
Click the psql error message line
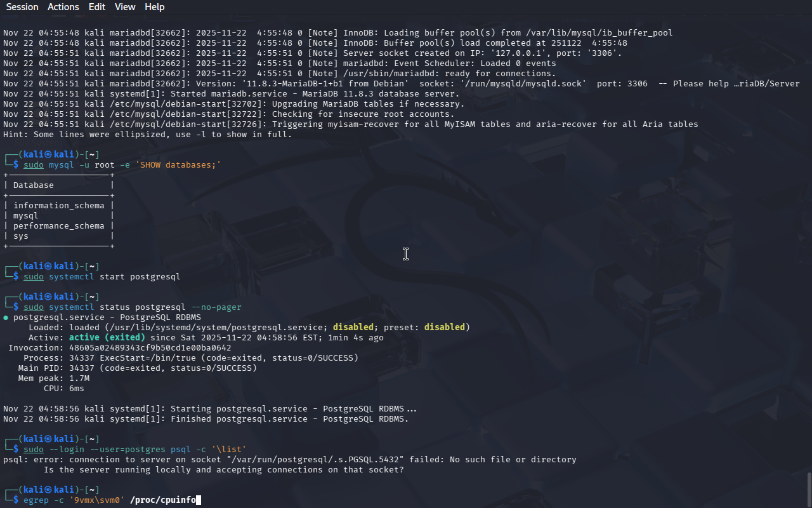[x=289, y=460]
